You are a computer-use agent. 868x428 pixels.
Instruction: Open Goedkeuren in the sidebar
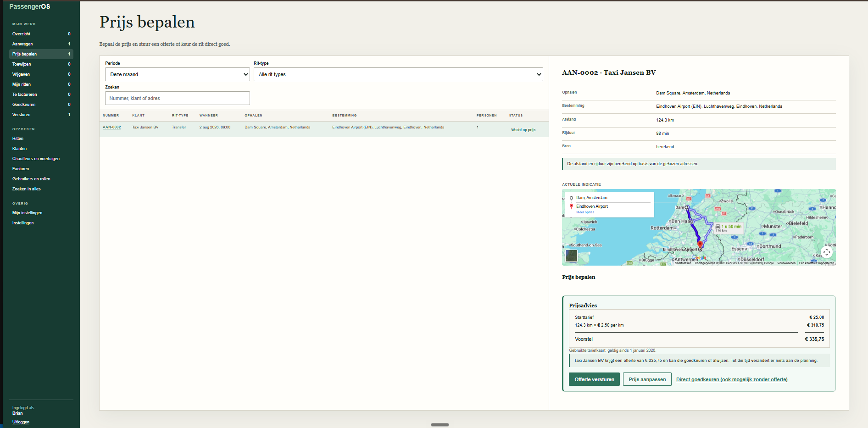(x=41, y=105)
